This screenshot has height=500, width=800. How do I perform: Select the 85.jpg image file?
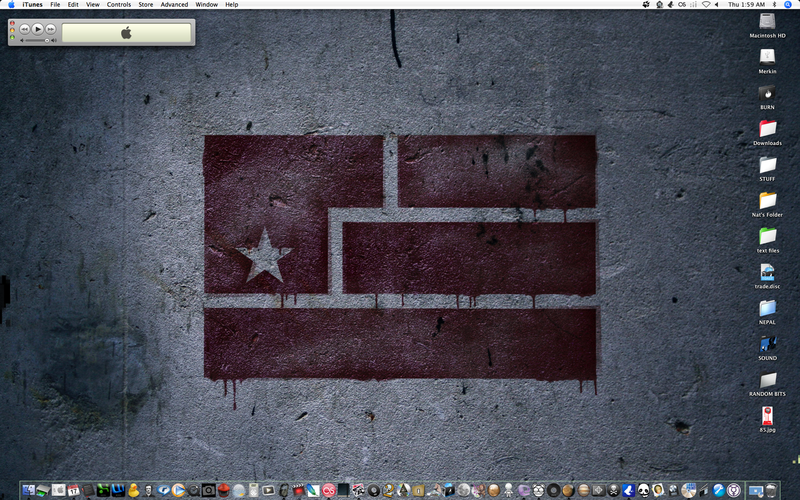point(767,416)
